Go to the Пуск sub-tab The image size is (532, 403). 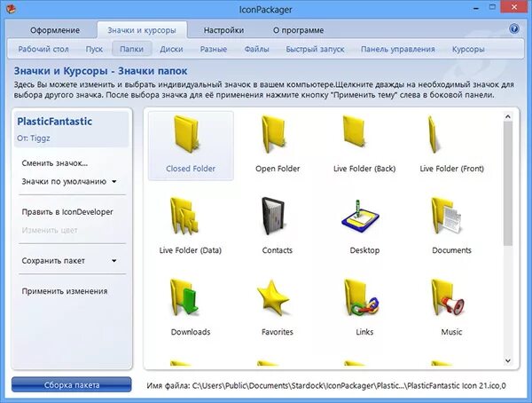[94, 50]
